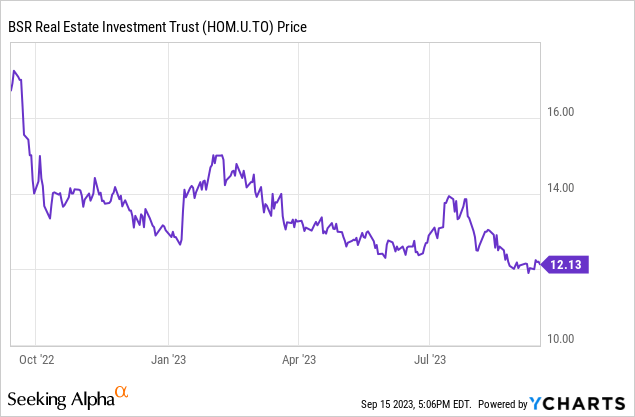Click the price peak just after Jul '23

(x=449, y=196)
